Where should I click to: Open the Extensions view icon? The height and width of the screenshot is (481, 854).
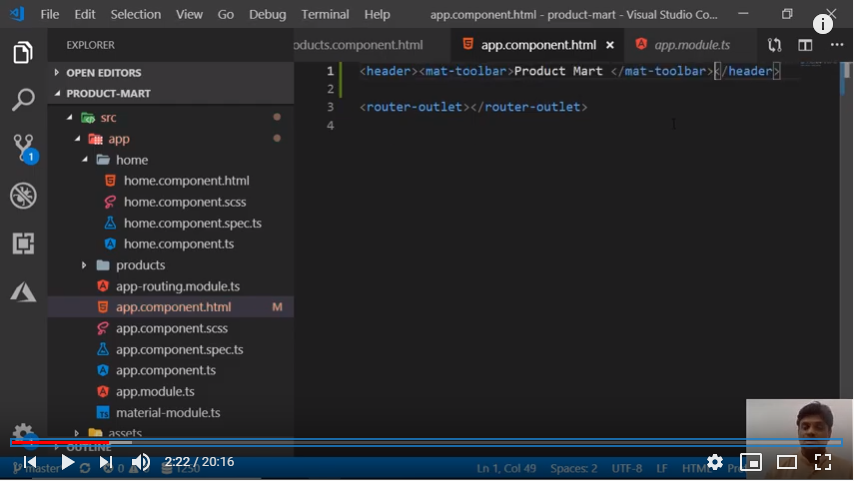[23, 243]
